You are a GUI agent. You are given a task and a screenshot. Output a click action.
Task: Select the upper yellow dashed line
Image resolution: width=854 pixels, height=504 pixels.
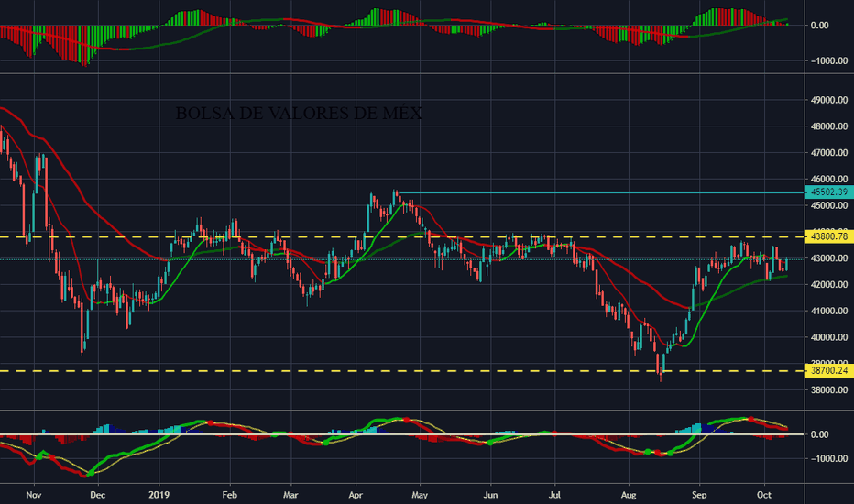[x=402, y=237]
